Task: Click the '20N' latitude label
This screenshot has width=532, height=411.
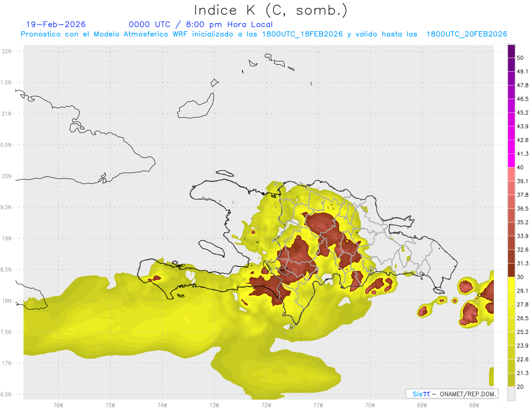Action: 8,176
